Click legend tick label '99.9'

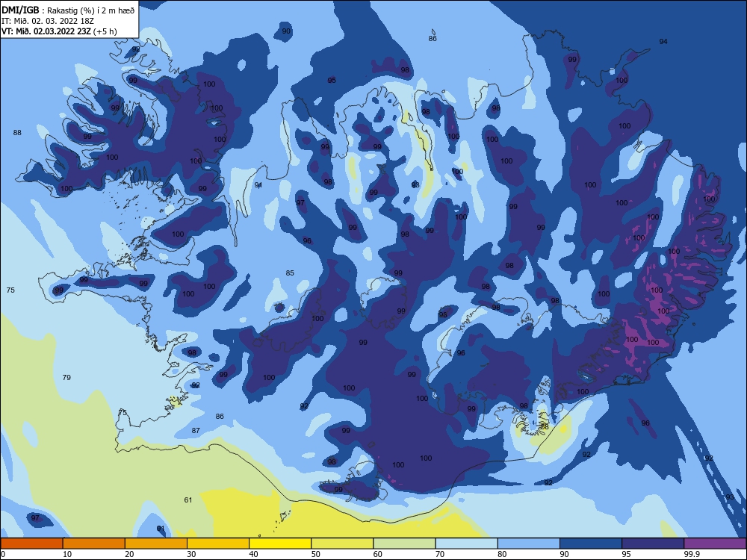pos(692,554)
